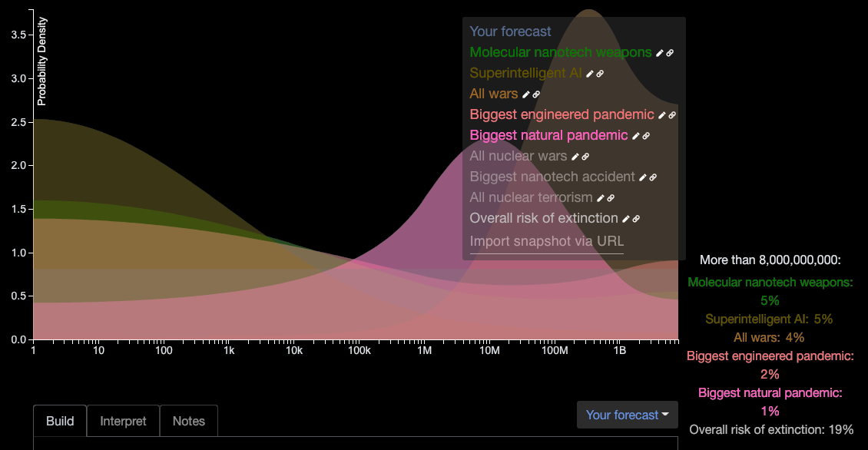Toggle Biggest nanotech accident forecast display

tap(552, 177)
